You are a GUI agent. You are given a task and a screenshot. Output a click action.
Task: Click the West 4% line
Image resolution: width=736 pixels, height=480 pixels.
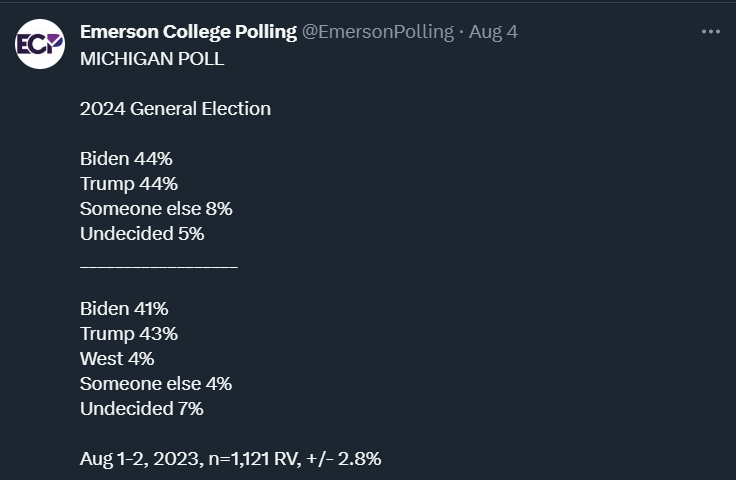point(117,359)
